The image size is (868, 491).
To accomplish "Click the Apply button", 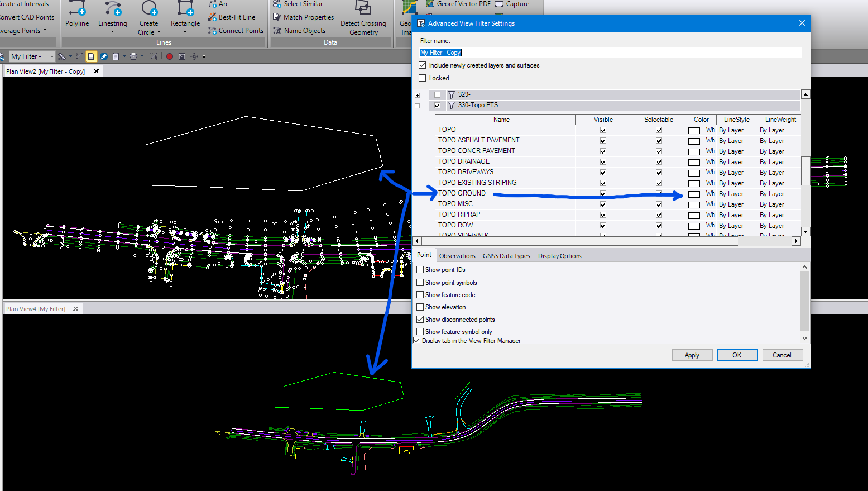I will (x=692, y=355).
